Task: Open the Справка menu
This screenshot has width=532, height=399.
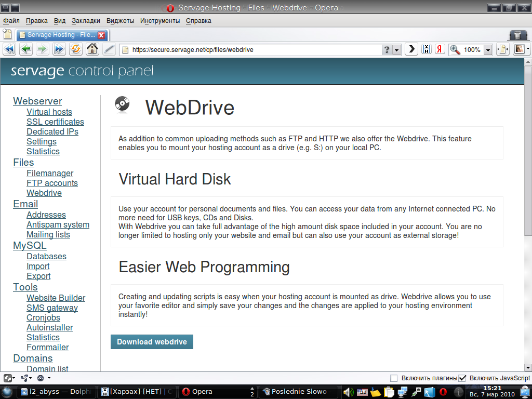Action: click(x=198, y=21)
